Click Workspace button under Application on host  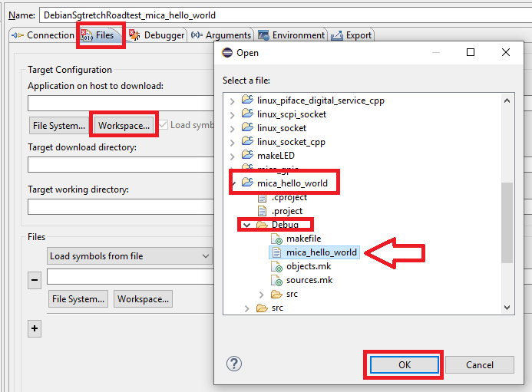[124, 126]
